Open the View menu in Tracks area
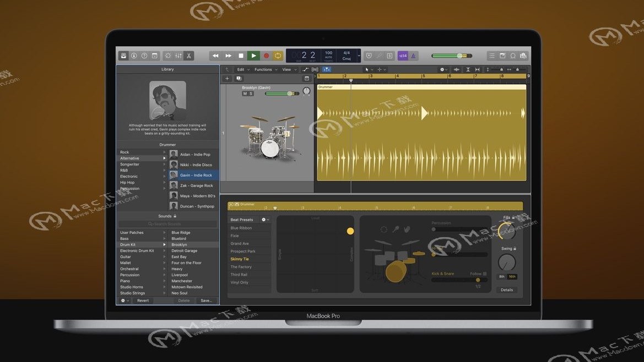Screen dimensions: 644x362 (x=289, y=70)
